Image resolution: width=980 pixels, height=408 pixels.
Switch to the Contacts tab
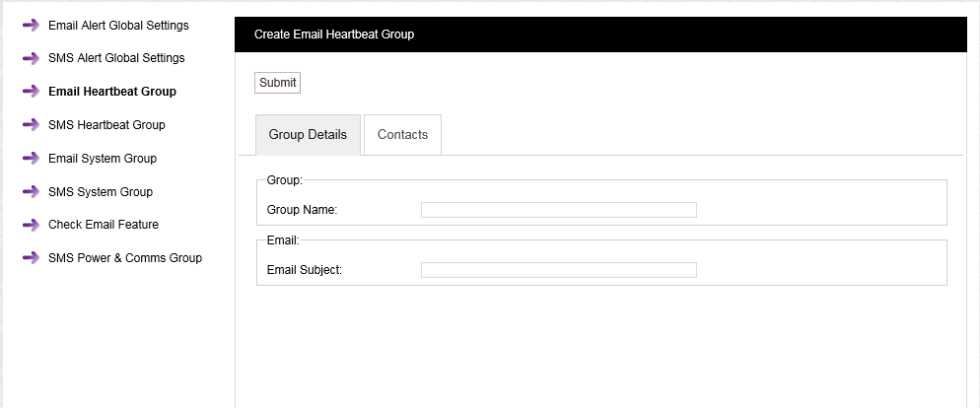pyautogui.click(x=402, y=135)
